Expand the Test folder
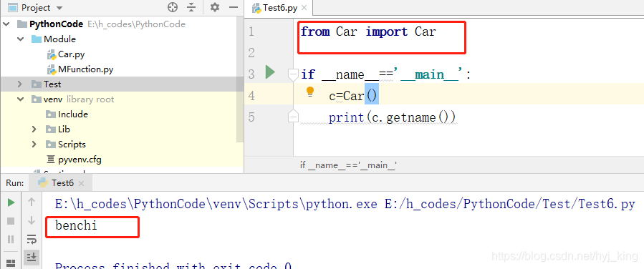 pyautogui.click(x=19, y=84)
